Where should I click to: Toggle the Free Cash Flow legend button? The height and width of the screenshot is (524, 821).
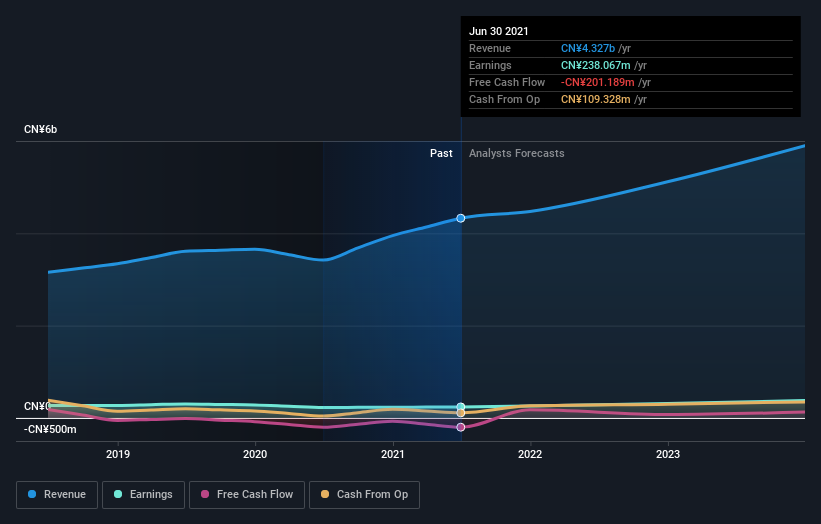click(247, 495)
